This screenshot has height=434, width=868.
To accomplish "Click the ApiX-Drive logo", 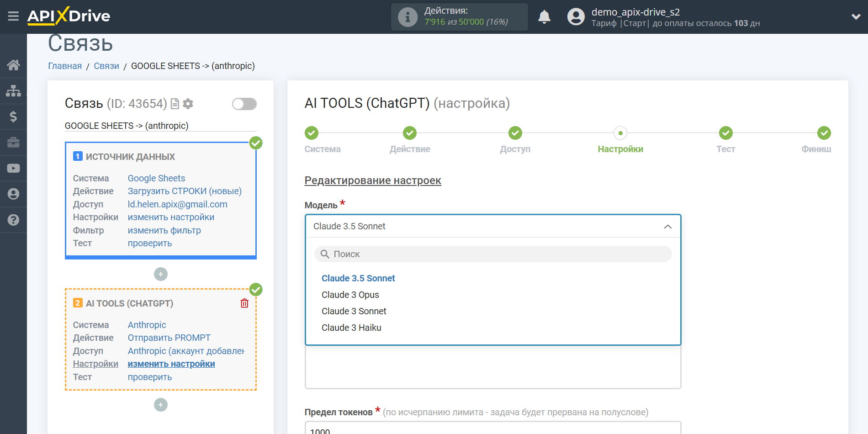I will click(69, 16).
